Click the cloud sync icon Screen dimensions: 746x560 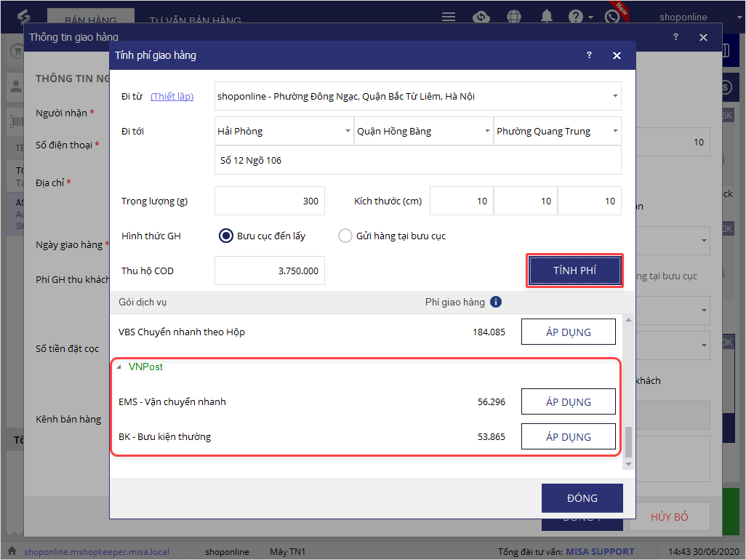481,17
